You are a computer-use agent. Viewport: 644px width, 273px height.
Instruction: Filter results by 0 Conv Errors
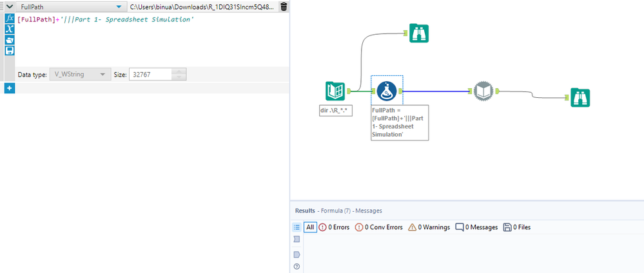tap(378, 227)
